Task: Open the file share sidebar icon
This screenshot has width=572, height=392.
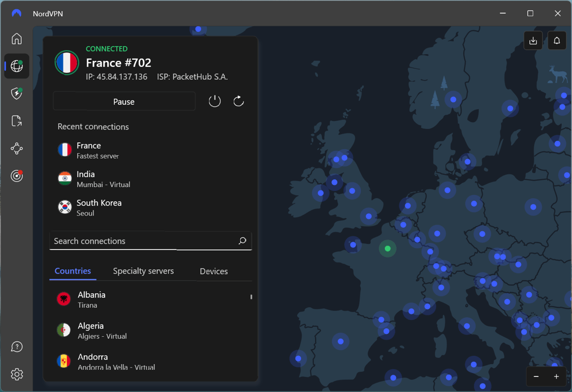Action: (17, 121)
